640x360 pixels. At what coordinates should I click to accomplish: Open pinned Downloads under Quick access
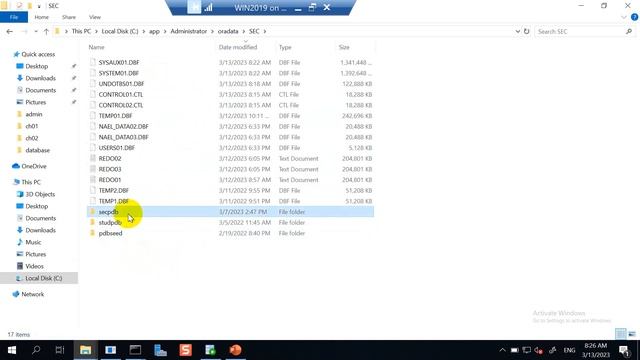(x=40, y=78)
